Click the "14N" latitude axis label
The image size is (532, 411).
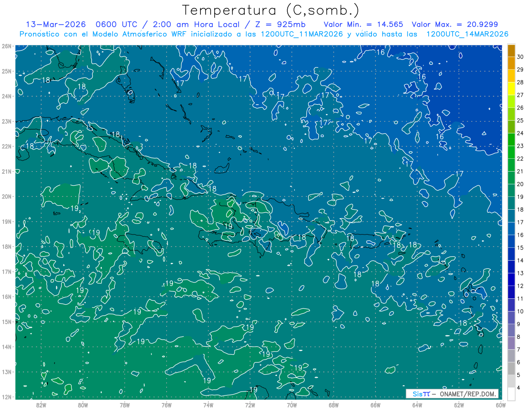coord(6,347)
